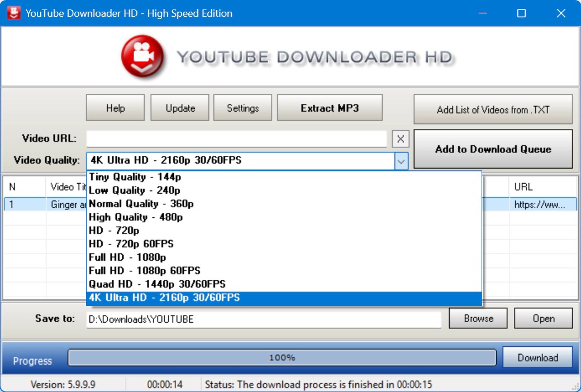This screenshot has width=581, height=392.
Task: Open the Help button
Action: (x=115, y=108)
